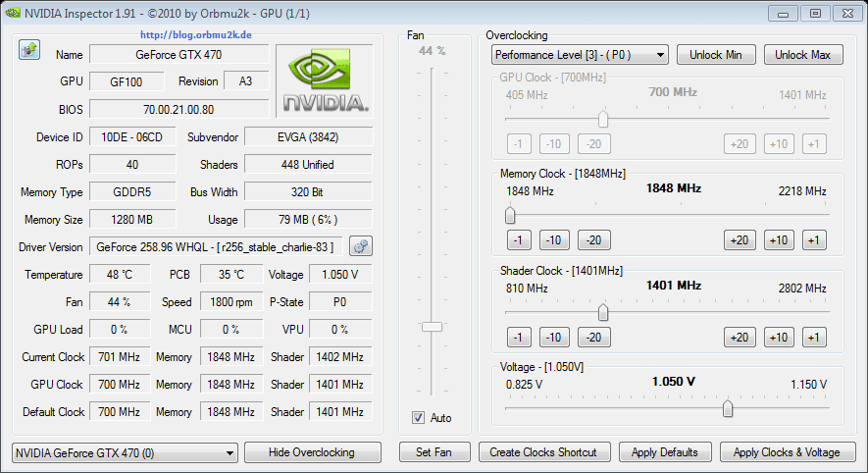Click the Driver Version GeForce 258.96 field

click(216, 247)
